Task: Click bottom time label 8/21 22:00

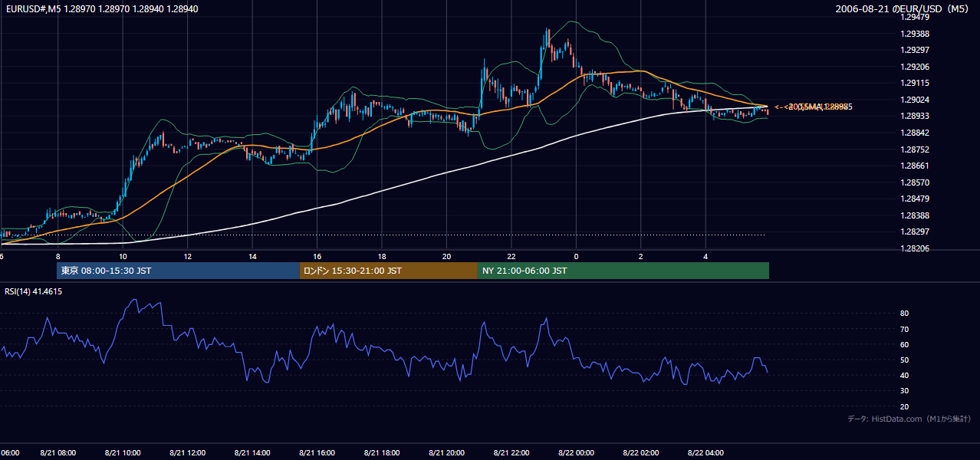Action: coord(511,453)
